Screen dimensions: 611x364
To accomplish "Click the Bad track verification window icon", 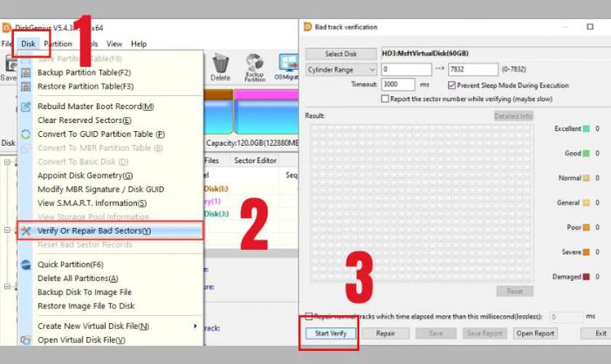I will pos(308,27).
